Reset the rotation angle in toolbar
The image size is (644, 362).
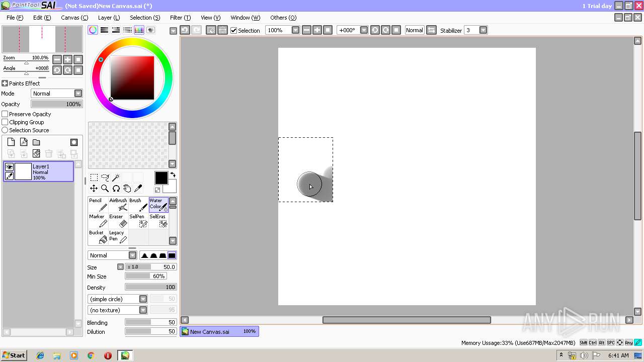[x=396, y=30]
